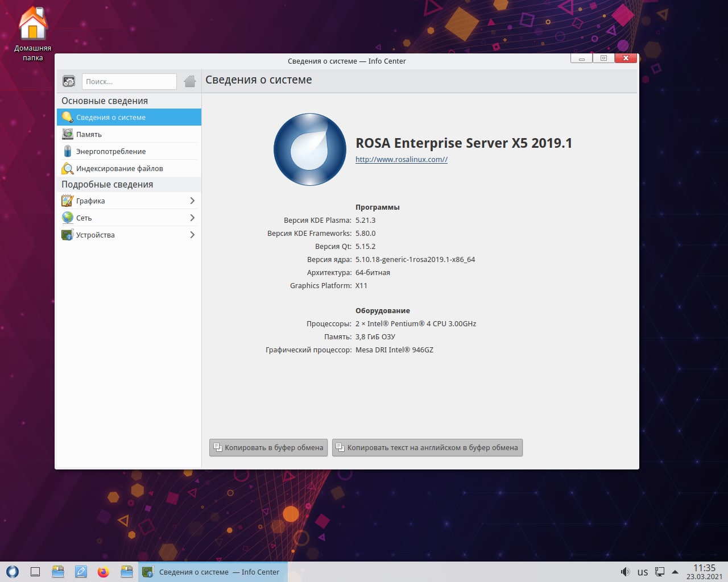Click the us keyboard layout indicator
This screenshot has height=582, width=728.
[x=643, y=572]
